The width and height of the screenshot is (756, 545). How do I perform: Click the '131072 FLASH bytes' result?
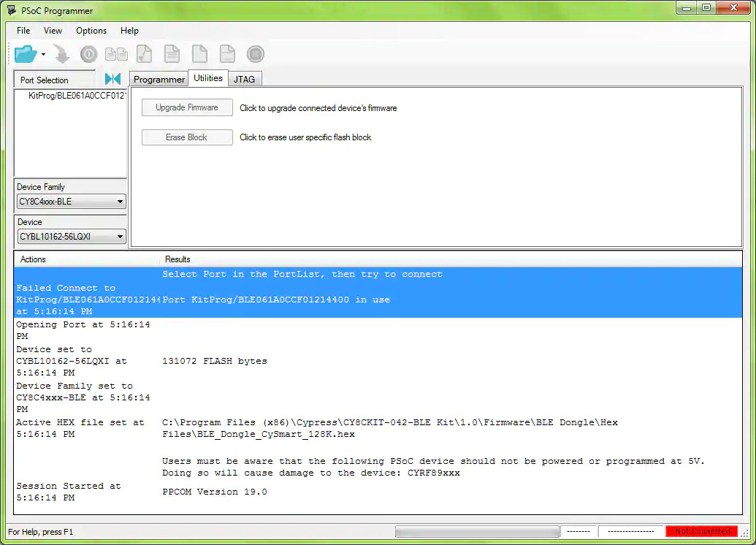215,361
